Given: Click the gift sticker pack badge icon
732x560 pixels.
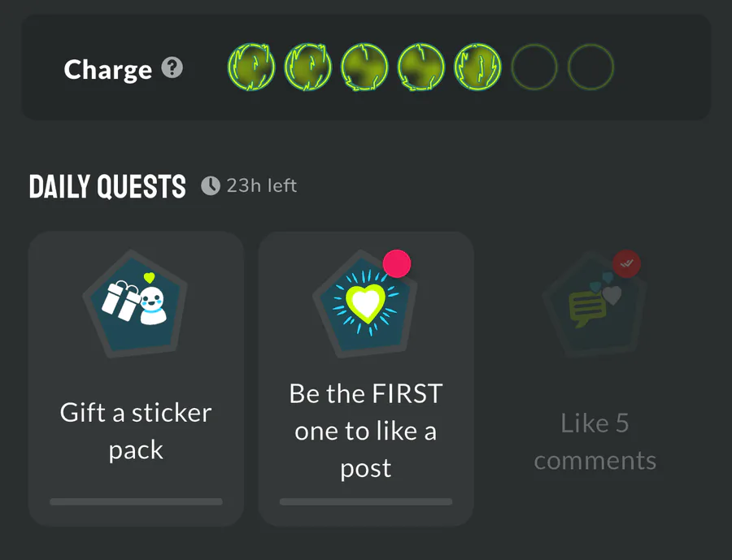Looking at the screenshot, I should pyautogui.click(x=136, y=305).
